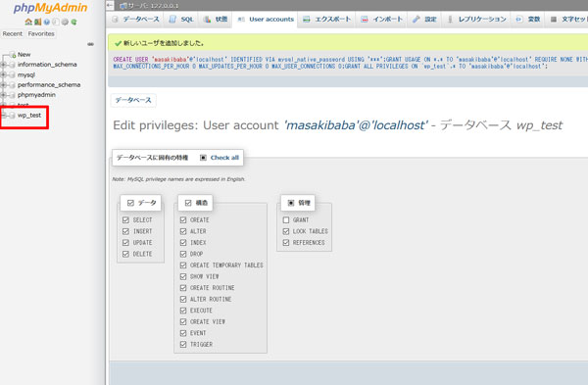Screen dimensions: 588x385
Task: Click the chain link icon above database tree
Action: tap(90, 44)
